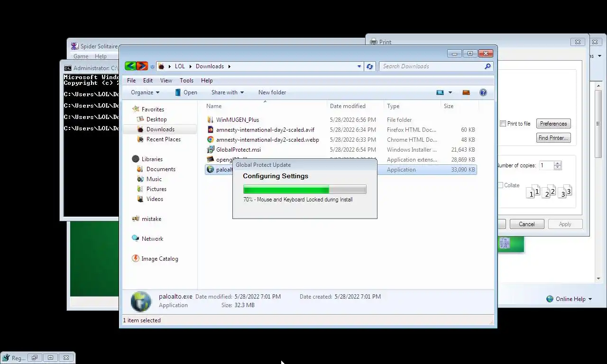Image resolution: width=607 pixels, height=364 pixels.
Task: Click the Videos library icon
Action: (x=140, y=199)
